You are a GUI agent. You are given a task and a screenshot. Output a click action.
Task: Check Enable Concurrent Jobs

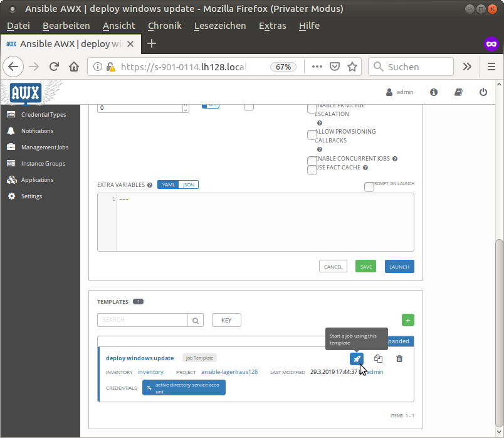coord(312,161)
